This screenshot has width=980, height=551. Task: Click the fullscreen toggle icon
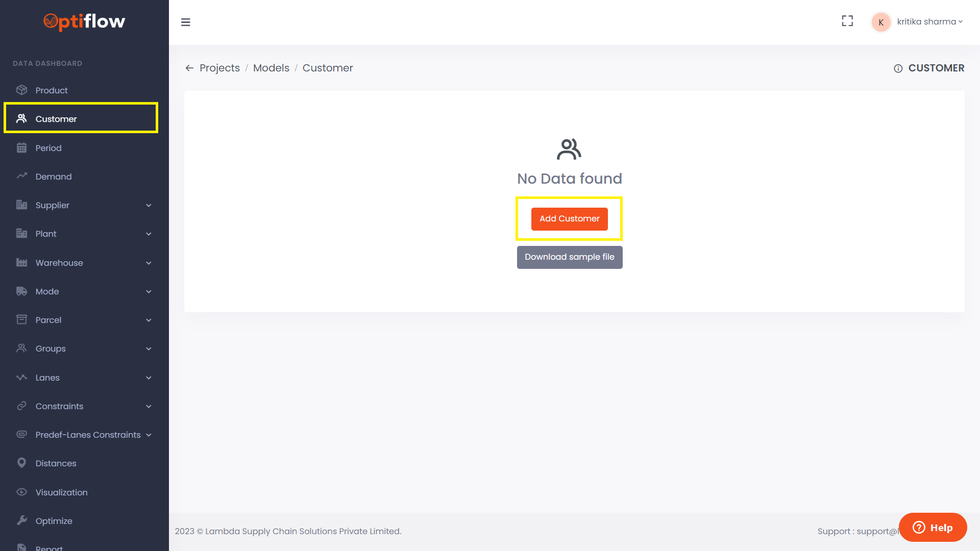click(847, 21)
